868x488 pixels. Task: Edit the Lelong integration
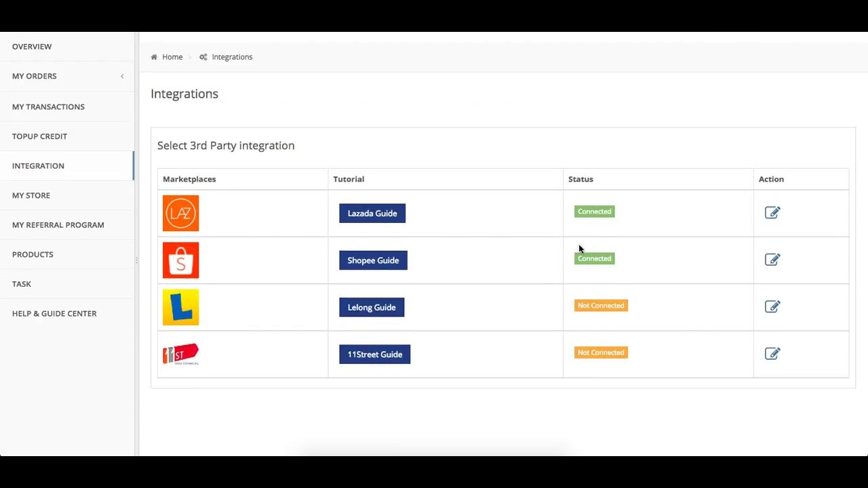pyautogui.click(x=772, y=306)
